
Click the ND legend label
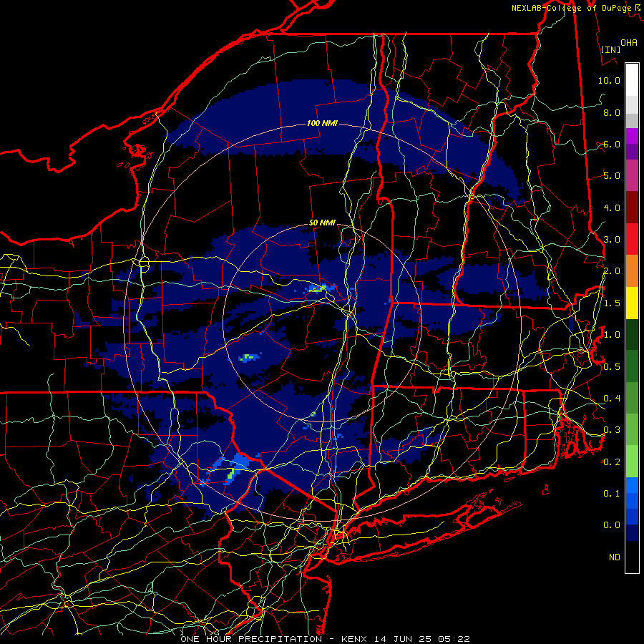[x=615, y=557]
